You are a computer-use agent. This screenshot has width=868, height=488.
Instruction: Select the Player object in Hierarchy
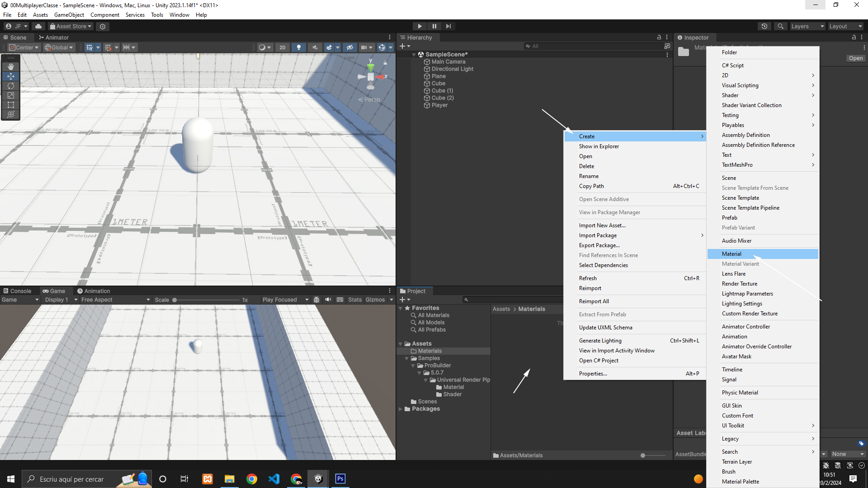tap(439, 105)
